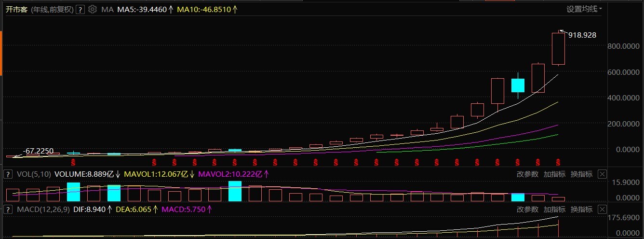This screenshot has height=239, width=644.
Task: Click the rightmost red dividend marker
Action: [x=558, y=161]
